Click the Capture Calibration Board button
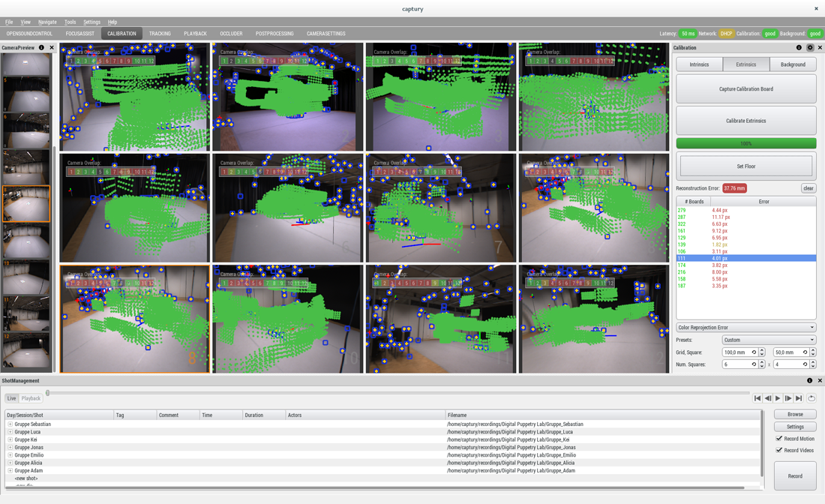The width and height of the screenshot is (825, 504). 745,88
